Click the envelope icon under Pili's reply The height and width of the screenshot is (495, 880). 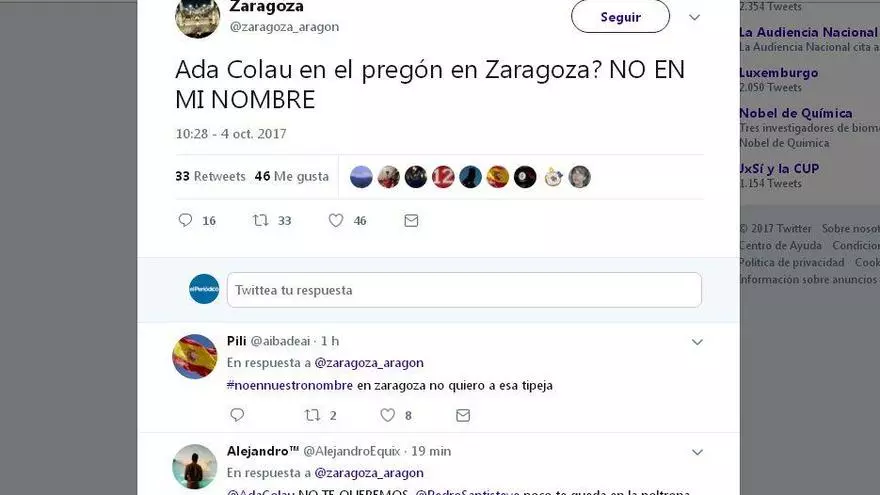pyautogui.click(x=463, y=415)
